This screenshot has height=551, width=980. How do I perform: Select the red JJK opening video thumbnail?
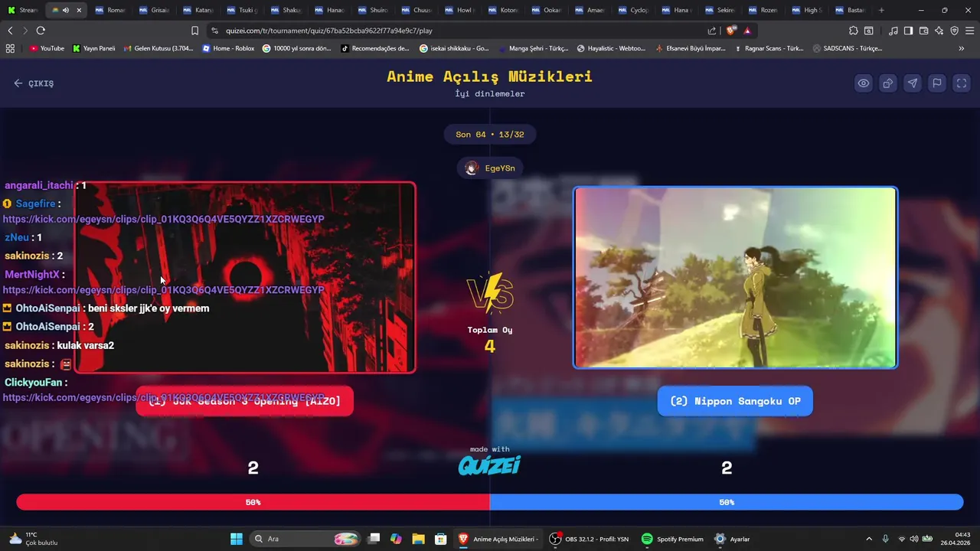tap(245, 277)
